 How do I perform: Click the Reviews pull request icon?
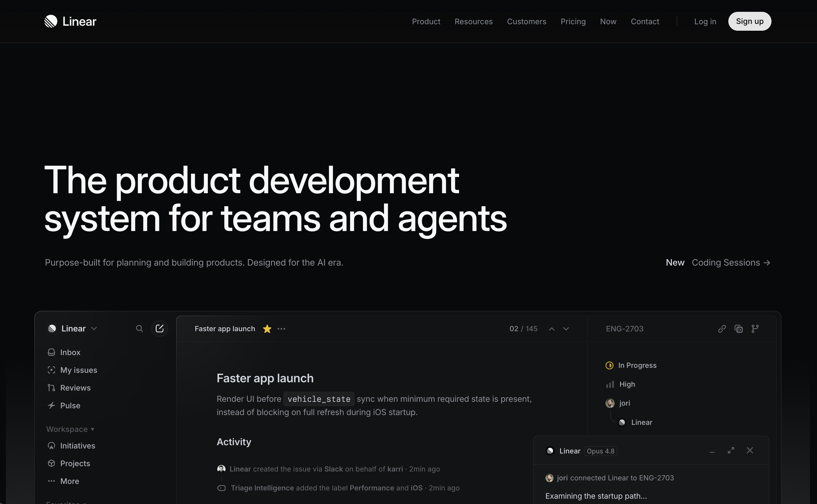[51, 388]
